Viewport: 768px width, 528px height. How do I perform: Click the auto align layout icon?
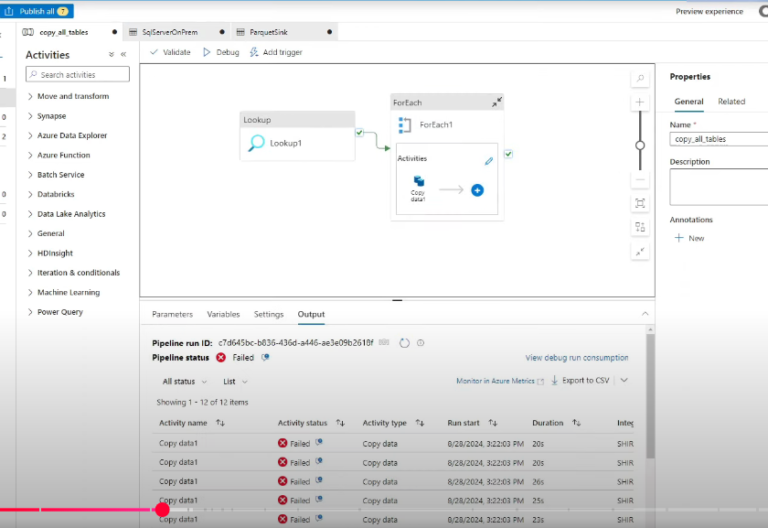point(640,227)
